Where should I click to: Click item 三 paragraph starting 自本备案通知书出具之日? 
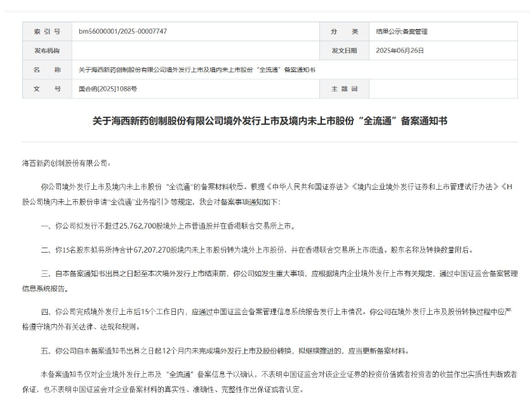coord(270,281)
